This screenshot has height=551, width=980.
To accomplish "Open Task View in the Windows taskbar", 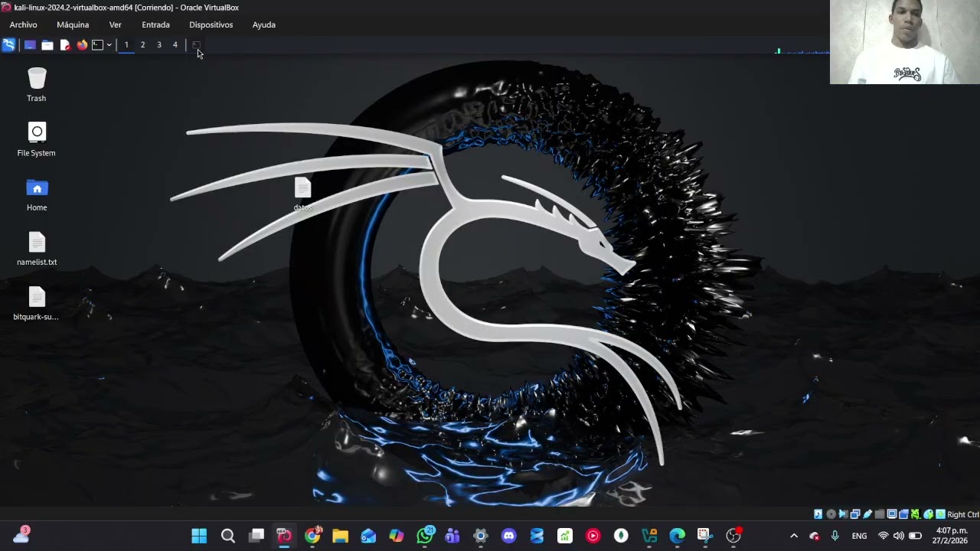I will (x=256, y=536).
